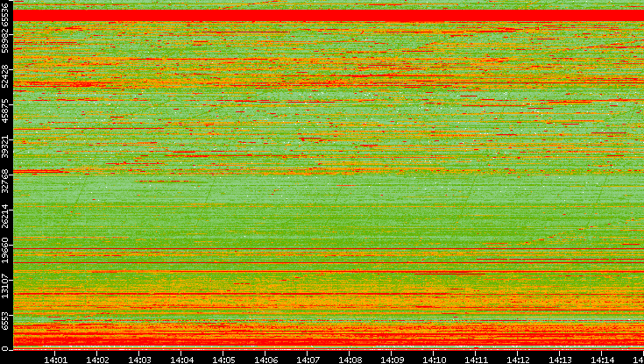Viewport: 644px width, 364px height.
Task: Click the 0 value on vertical axis
Action: point(4,349)
